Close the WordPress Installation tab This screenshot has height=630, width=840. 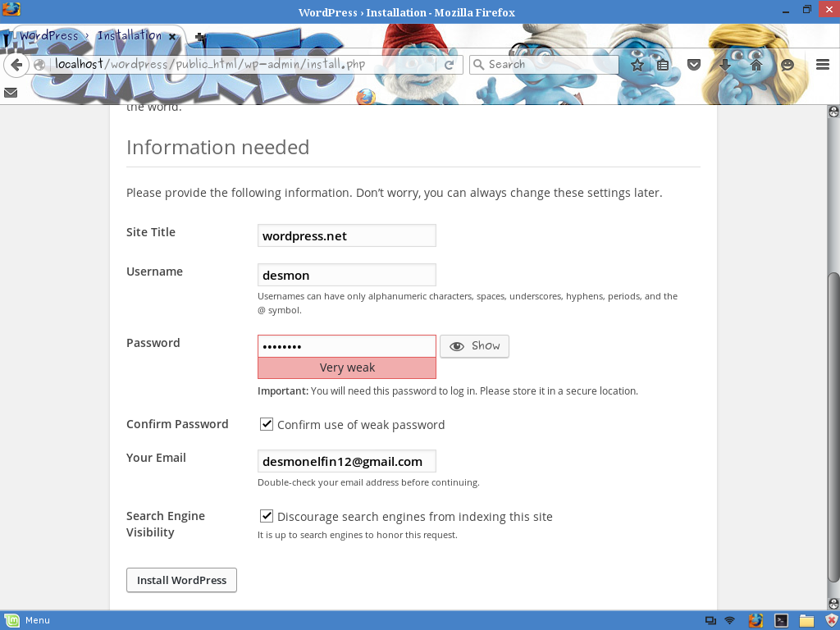172,37
